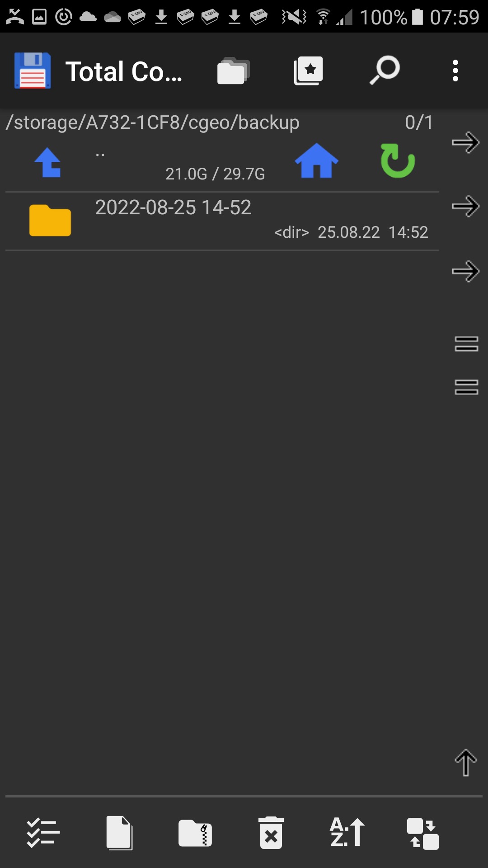Jump to top with up arrow button
The height and width of the screenshot is (868, 488).
466,763
